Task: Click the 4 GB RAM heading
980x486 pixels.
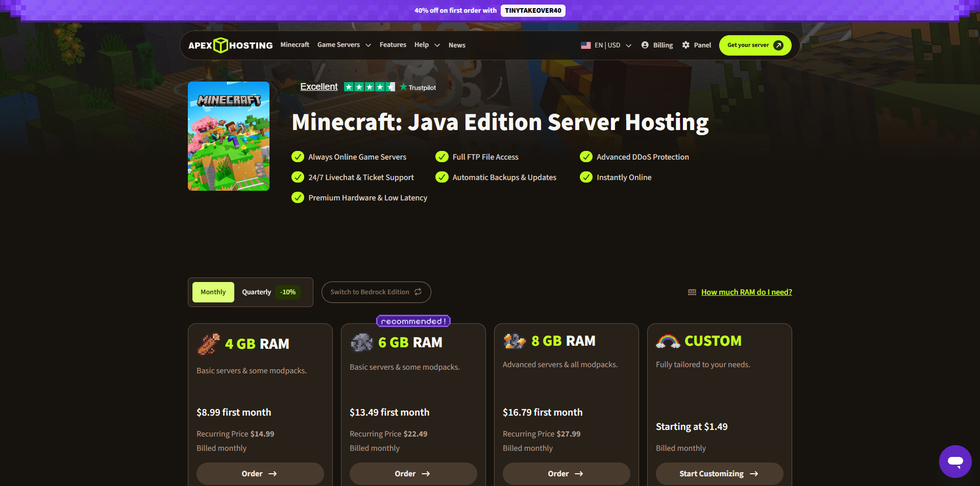Action: (x=257, y=344)
